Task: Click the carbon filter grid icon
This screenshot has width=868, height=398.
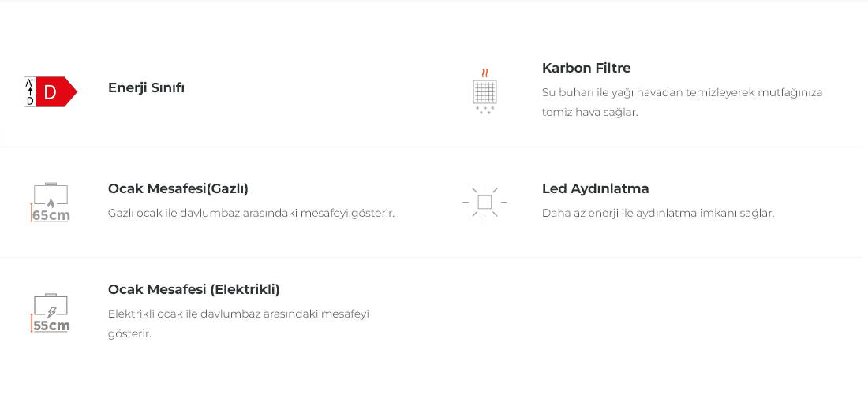Action: [485, 91]
